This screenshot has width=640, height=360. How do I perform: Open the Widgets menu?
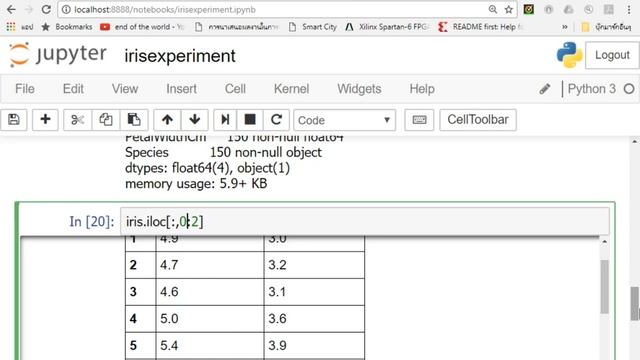(359, 89)
